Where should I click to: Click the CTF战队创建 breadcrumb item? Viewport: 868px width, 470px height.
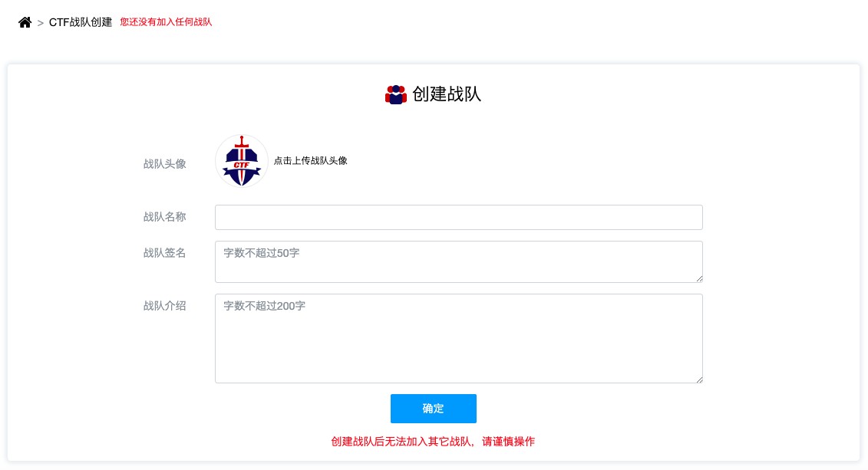pyautogui.click(x=81, y=22)
